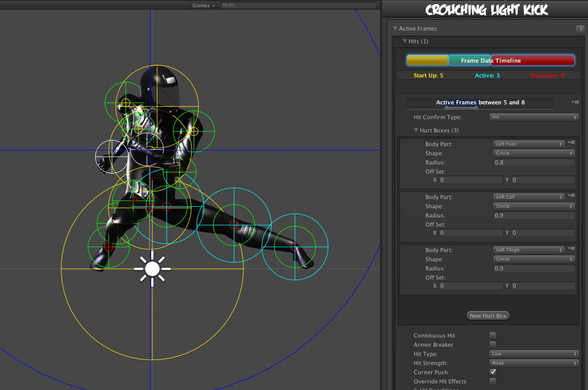
Task: Open Shape dropdown for Left Thigh hurt box
Action: coord(534,259)
